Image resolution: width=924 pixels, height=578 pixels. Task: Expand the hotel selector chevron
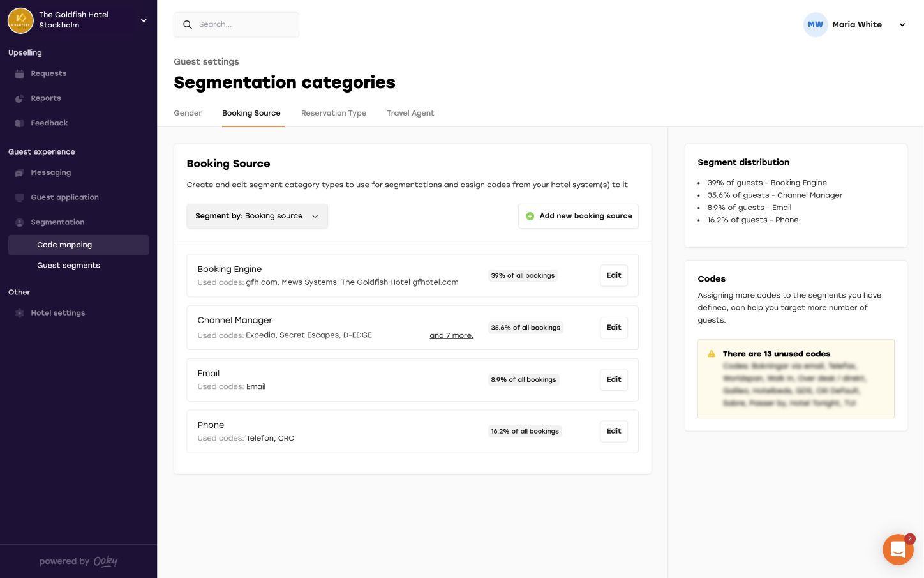tap(144, 20)
